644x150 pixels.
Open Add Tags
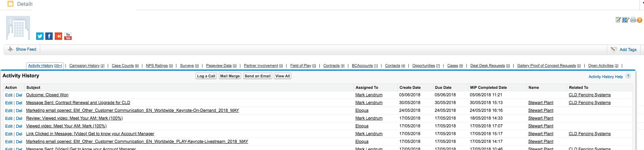click(628, 50)
